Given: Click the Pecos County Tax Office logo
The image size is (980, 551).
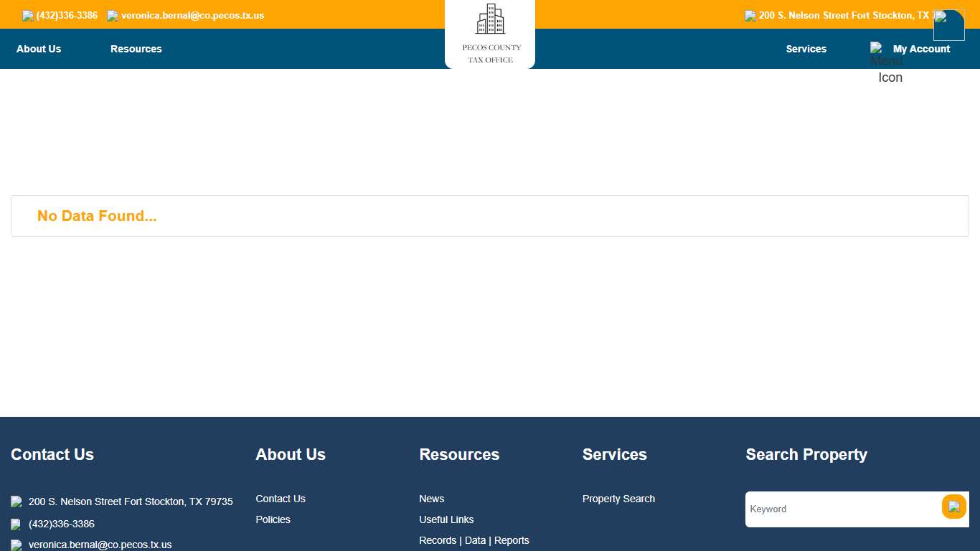Looking at the screenshot, I should click(490, 34).
